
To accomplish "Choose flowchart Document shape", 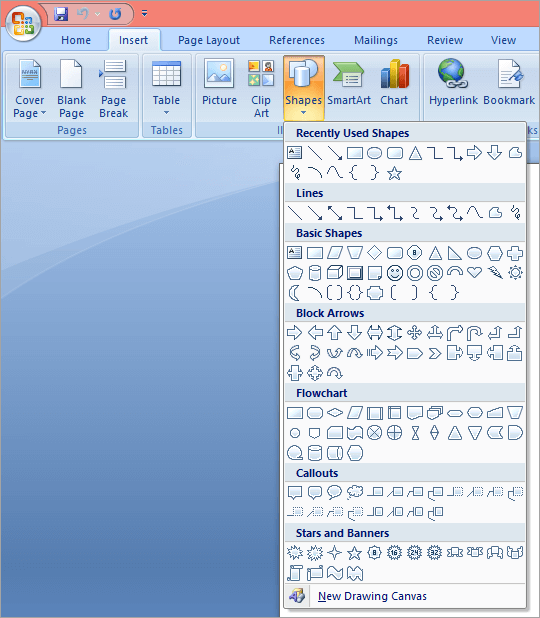I will [x=415, y=413].
